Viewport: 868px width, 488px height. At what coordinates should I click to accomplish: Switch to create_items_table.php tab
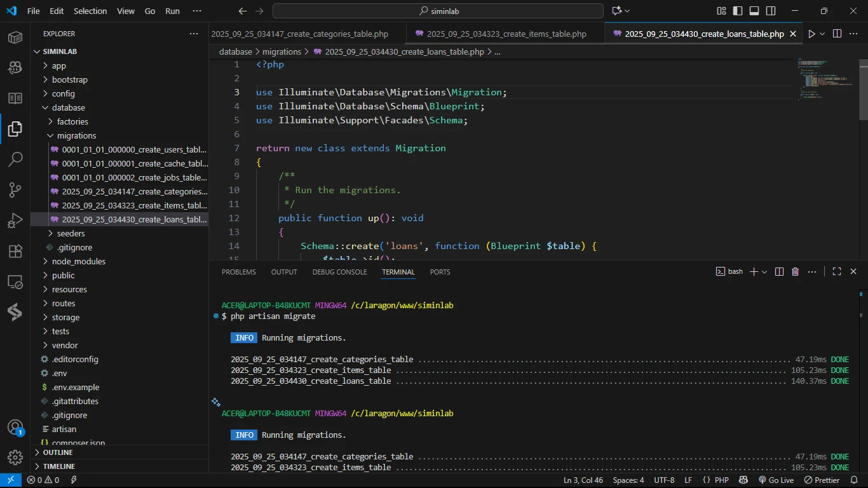coord(506,34)
